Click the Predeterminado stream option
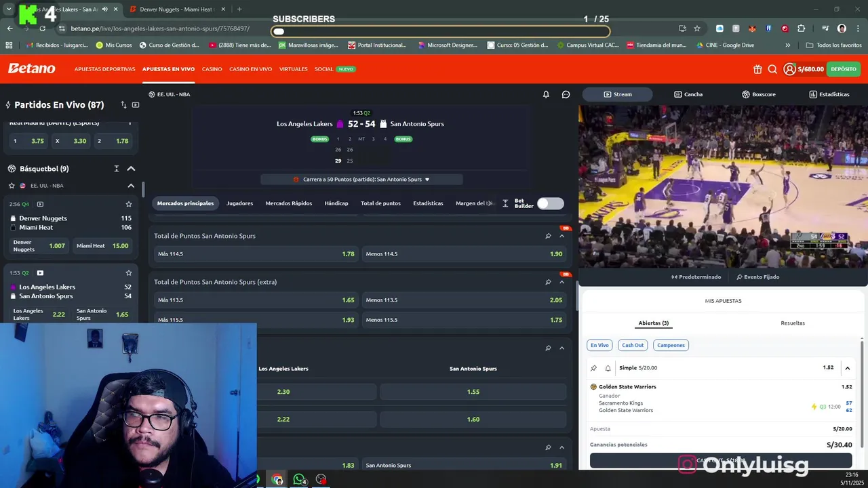Screen dimensions: 868x488 coord(696,277)
